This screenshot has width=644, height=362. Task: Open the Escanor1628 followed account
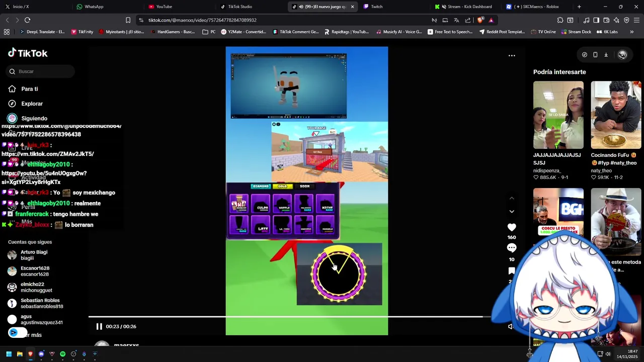pyautogui.click(x=34, y=271)
